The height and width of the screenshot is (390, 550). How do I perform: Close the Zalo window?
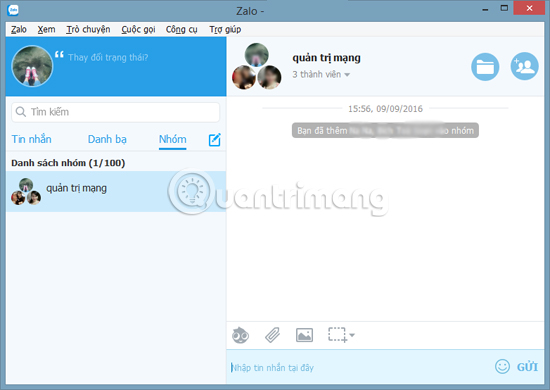529,8
